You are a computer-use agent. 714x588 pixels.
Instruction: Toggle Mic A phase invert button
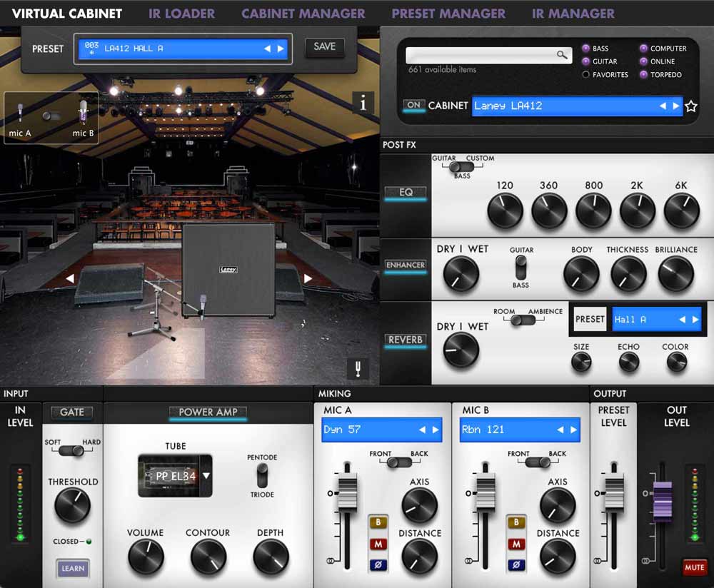378,564
